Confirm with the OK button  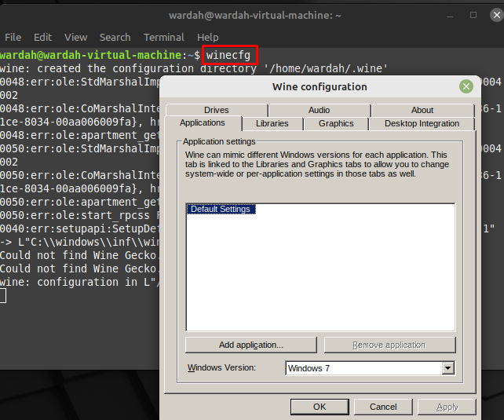tap(320, 407)
